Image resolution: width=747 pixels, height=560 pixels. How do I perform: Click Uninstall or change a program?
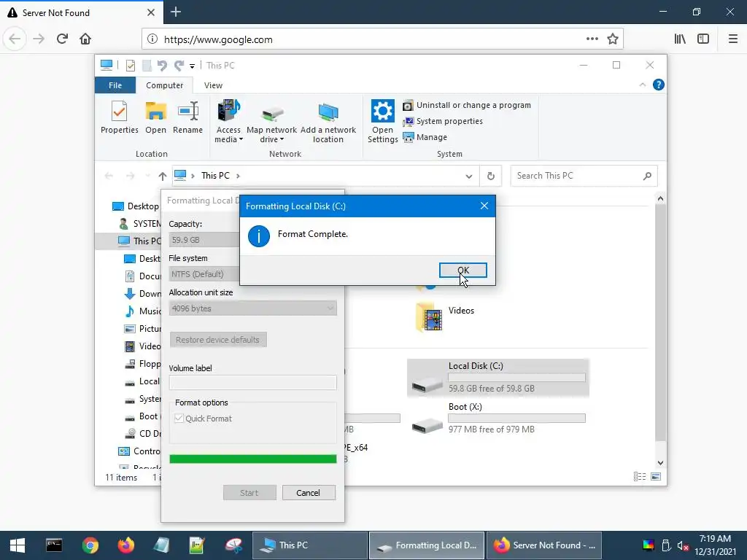(x=467, y=105)
